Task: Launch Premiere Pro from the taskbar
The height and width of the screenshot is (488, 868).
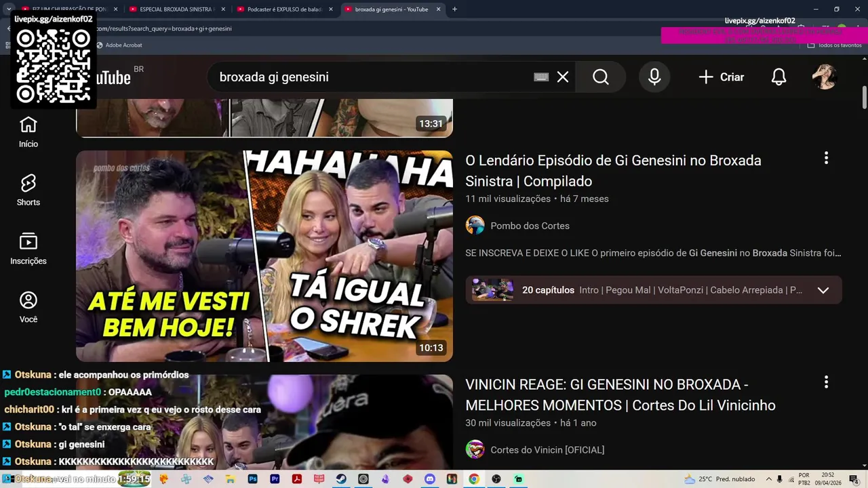Action: [275, 479]
